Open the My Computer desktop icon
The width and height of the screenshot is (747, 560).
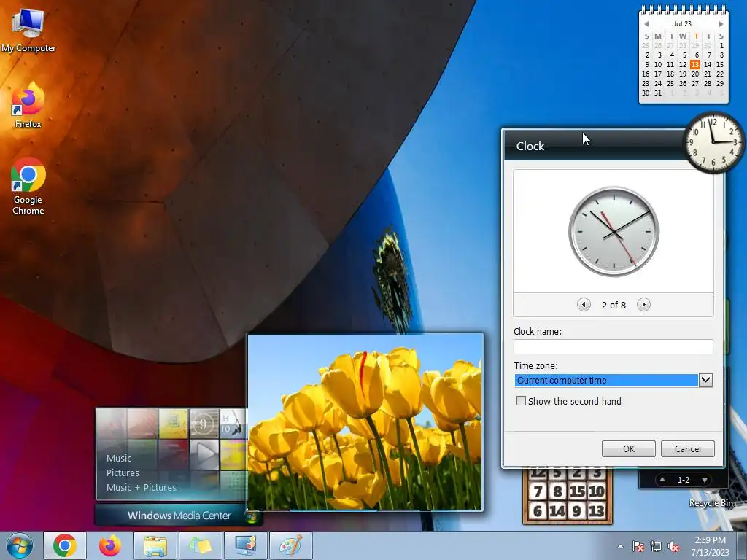(28, 31)
